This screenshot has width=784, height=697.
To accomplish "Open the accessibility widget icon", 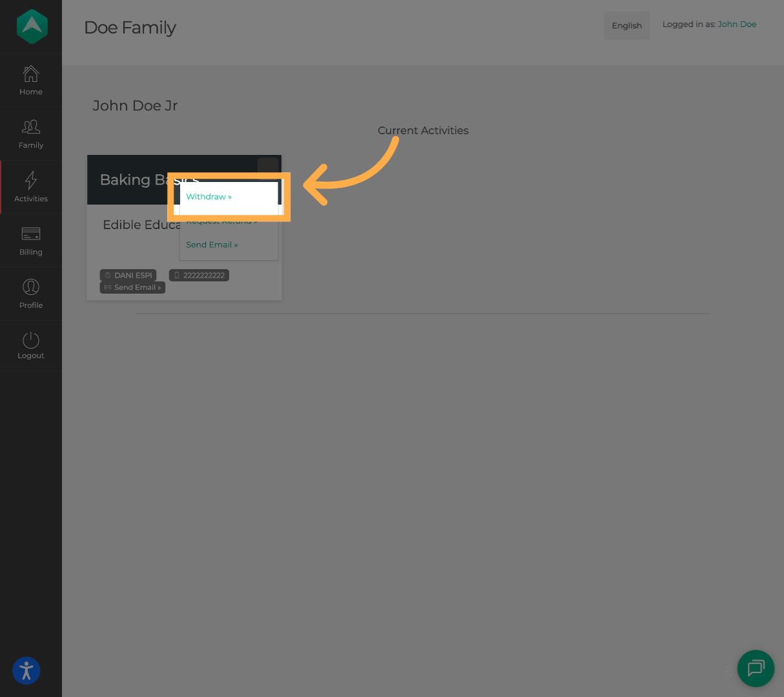I will (26, 671).
